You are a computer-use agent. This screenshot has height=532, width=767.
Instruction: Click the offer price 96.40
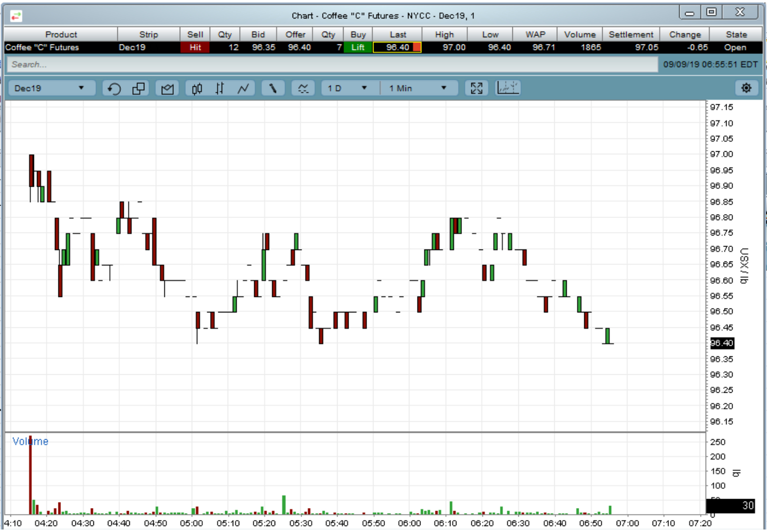pyautogui.click(x=300, y=47)
